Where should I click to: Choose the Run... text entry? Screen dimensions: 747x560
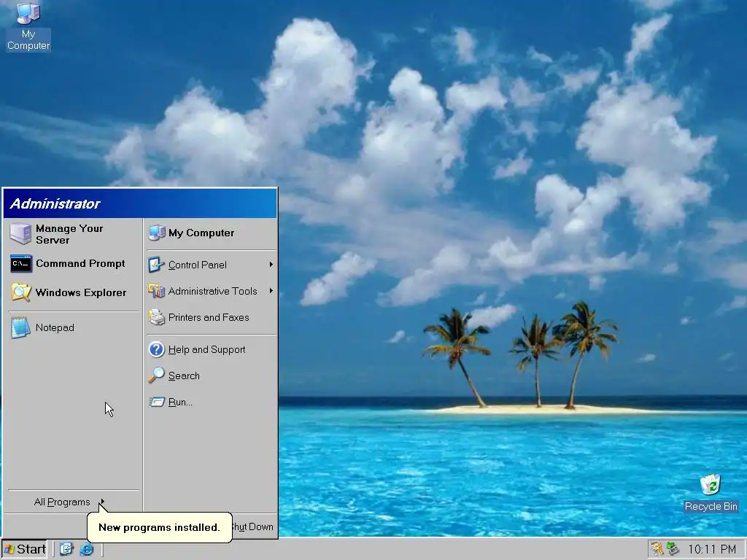tap(180, 402)
